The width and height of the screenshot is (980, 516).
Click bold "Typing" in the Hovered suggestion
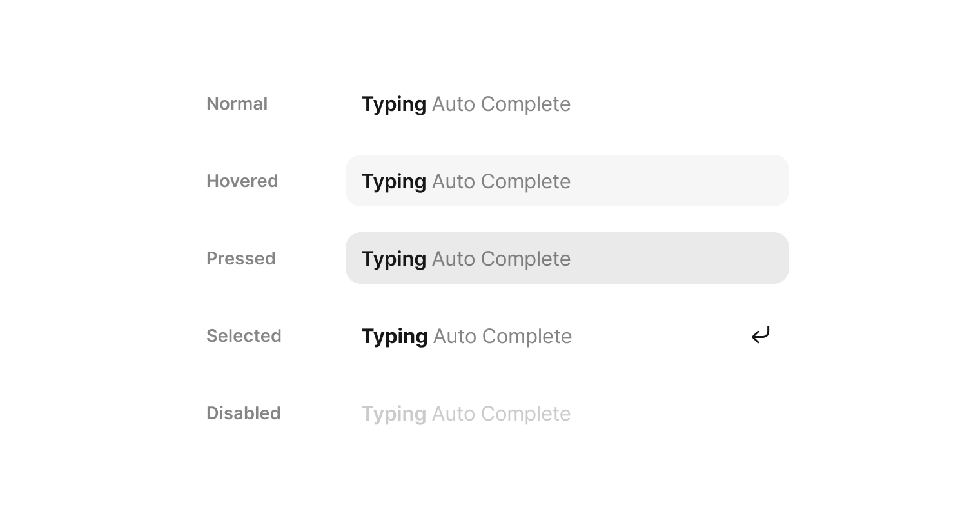click(x=393, y=182)
